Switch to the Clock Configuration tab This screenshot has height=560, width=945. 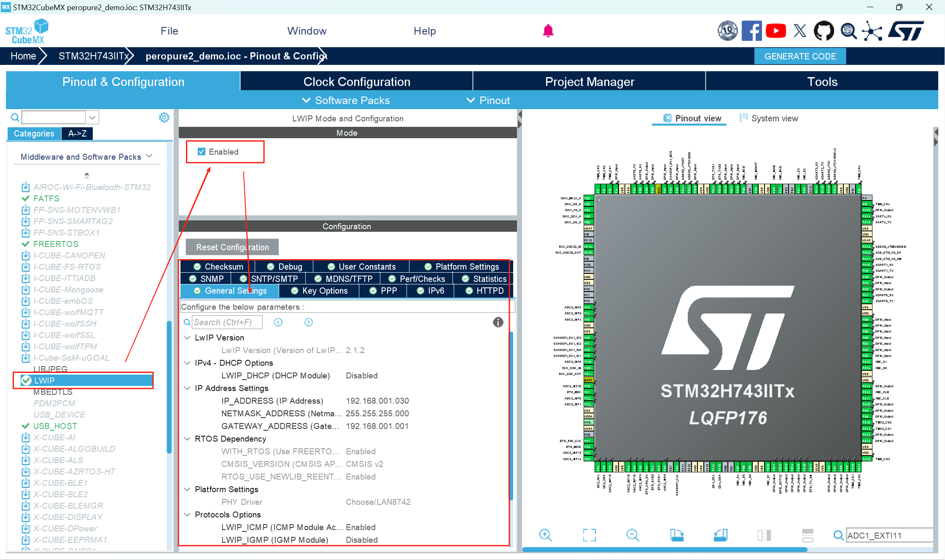(356, 82)
